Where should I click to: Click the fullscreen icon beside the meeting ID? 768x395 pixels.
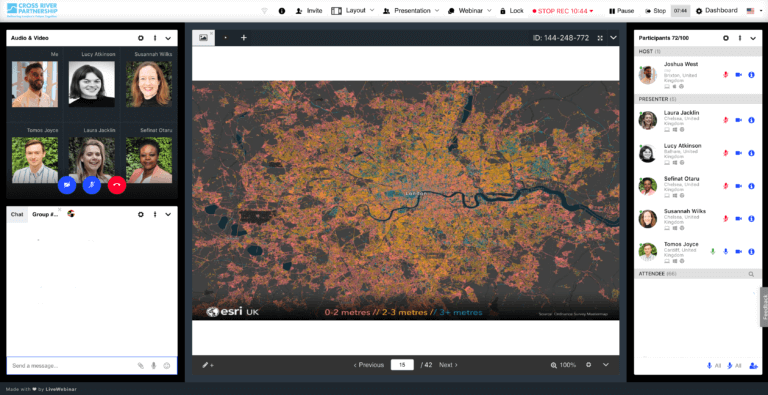point(600,38)
